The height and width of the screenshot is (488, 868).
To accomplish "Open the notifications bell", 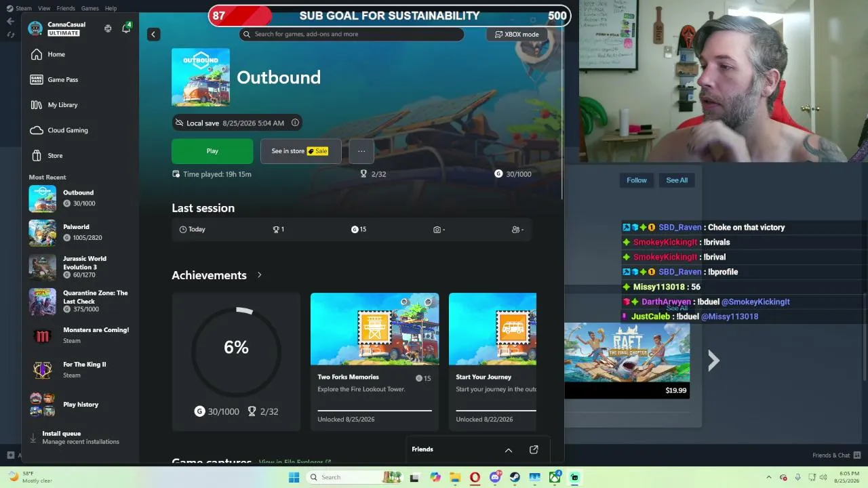I will tap(126, 28).
